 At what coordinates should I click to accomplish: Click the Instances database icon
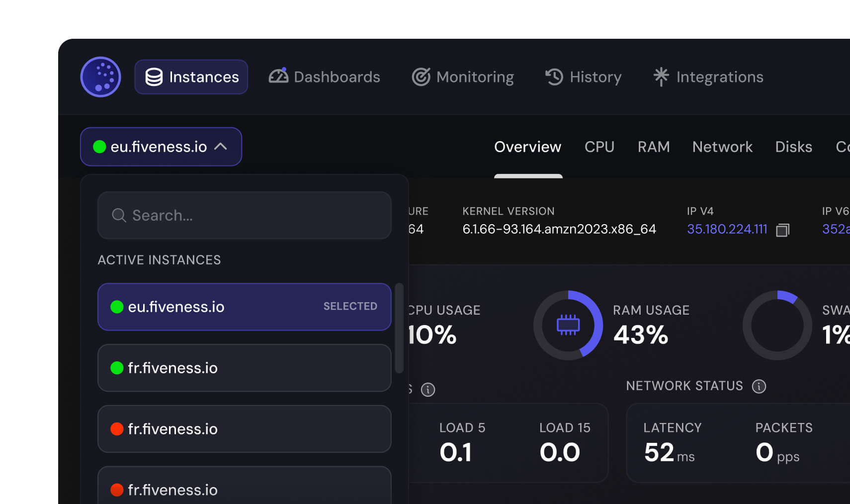(x=154, y=77)
